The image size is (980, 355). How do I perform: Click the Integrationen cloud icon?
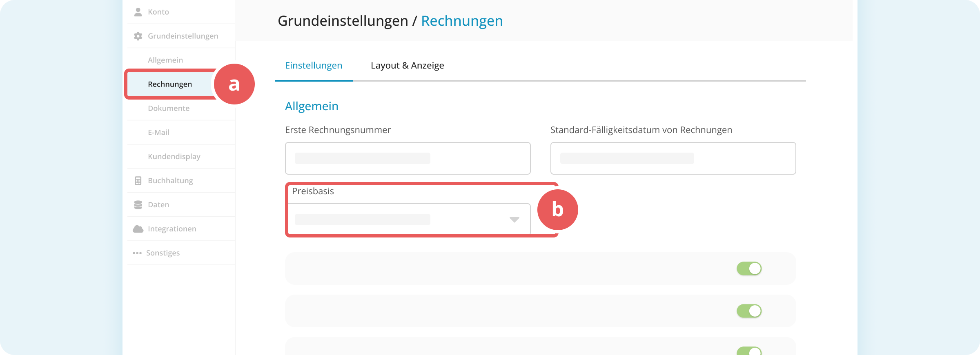pos(138,229)
